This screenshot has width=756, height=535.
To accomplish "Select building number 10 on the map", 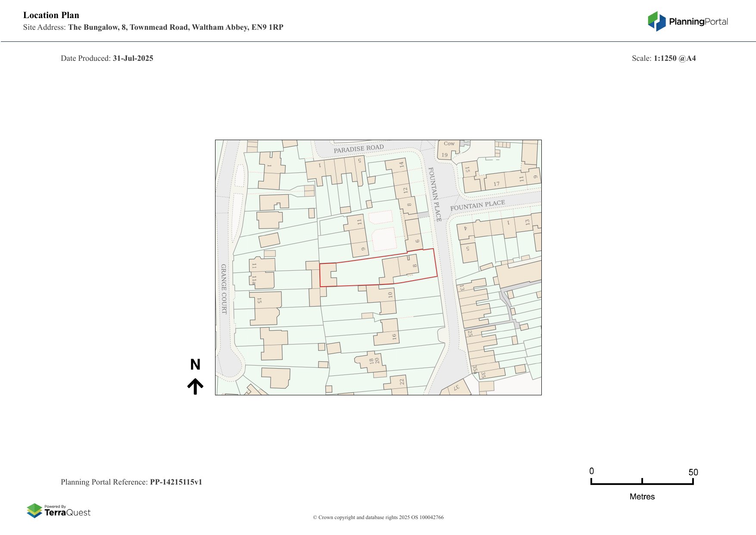I will pyautogui.click(x=390, y=295).
